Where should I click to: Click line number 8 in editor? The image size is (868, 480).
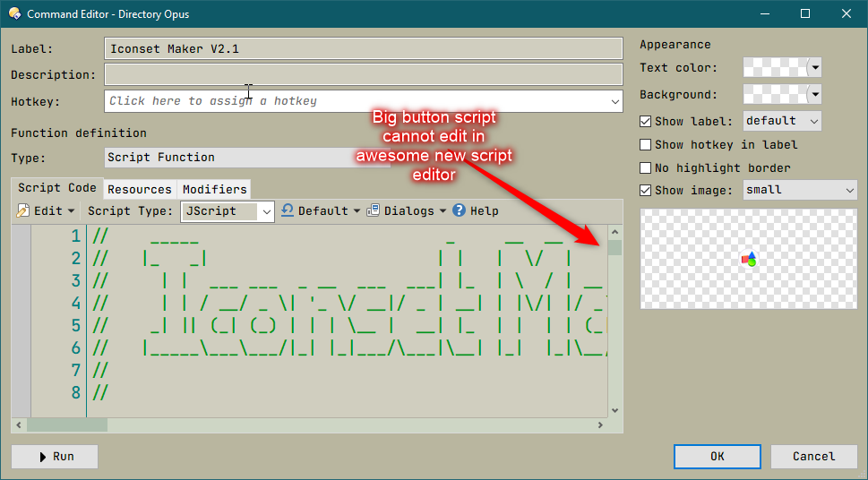coord(76,393)
